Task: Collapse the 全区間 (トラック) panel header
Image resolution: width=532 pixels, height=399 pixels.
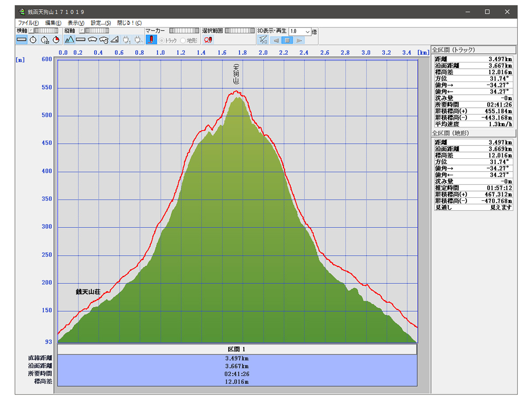Action: tap(473, 50)
